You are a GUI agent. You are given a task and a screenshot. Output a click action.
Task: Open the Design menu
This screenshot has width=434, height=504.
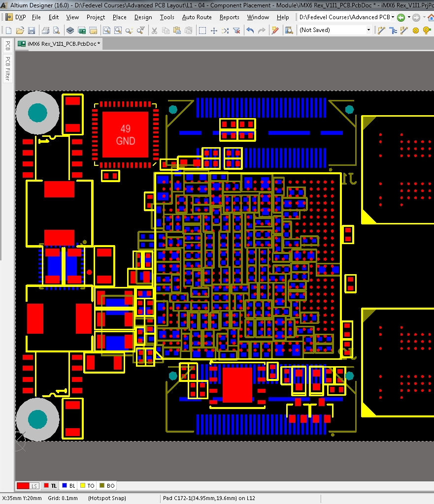coord(143,17)
